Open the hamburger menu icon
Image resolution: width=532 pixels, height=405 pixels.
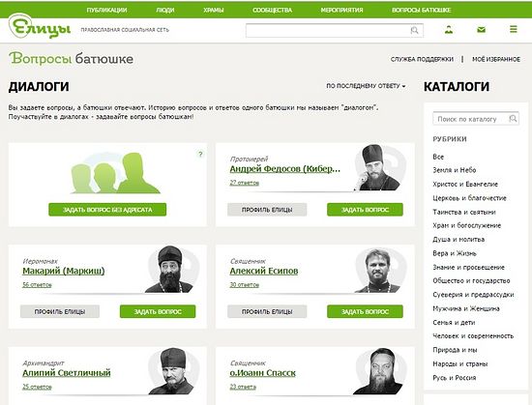[514, 30]
